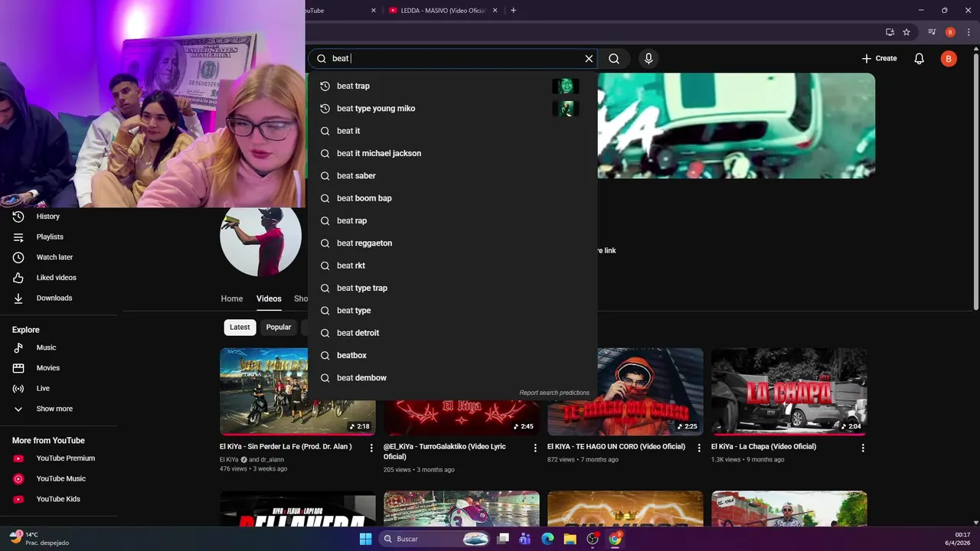The image size is (980, 551).
Task: Open YouTube Music
Action: [x=60, y=479]
